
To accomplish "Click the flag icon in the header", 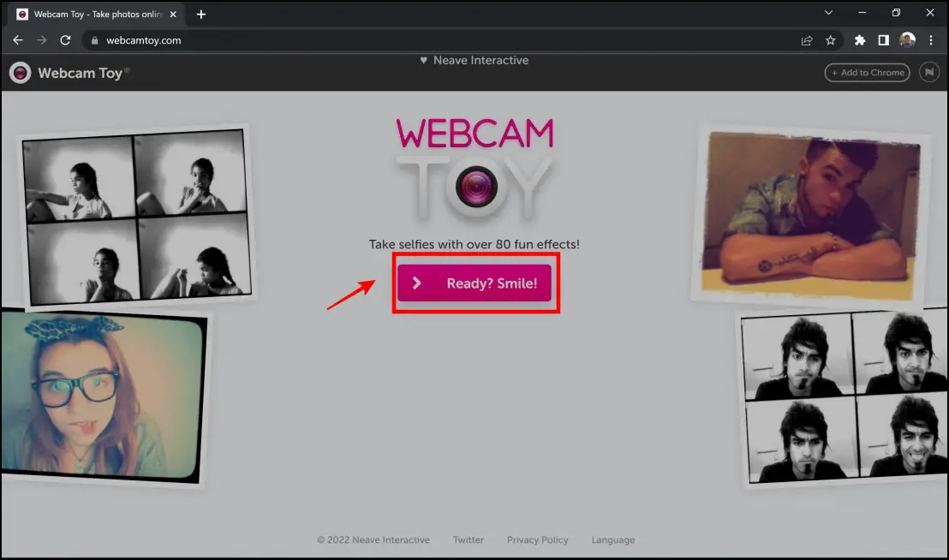I will 929,73.
